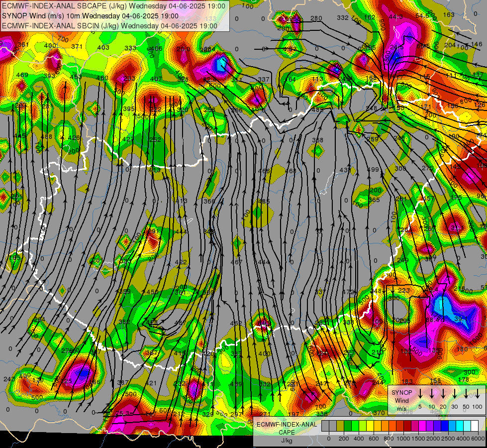
Task: Click the 2000 tick label on CAPE scale
Action: 433,439
